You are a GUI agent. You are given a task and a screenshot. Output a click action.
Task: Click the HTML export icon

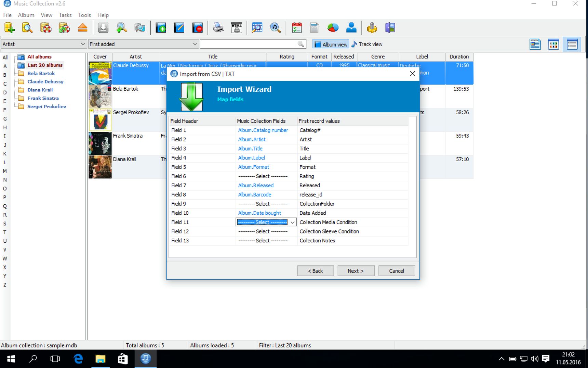pyautogui.click(x=237, y=28)
